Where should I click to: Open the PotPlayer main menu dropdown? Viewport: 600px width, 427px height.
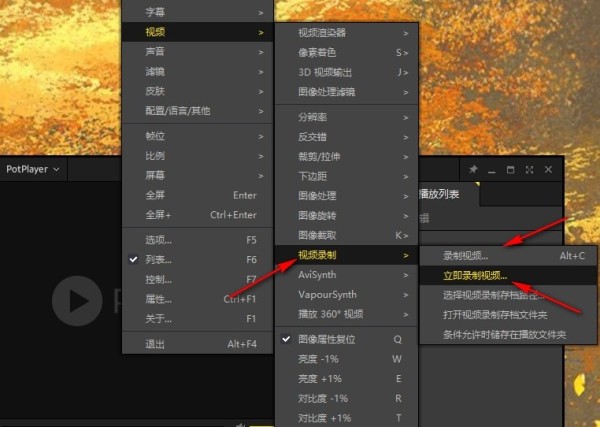pyautogui.click(x=33, y=169)
